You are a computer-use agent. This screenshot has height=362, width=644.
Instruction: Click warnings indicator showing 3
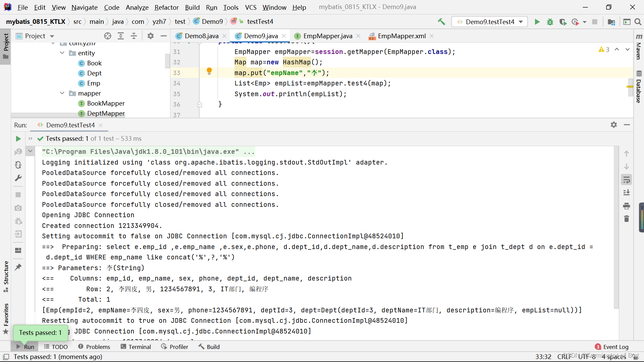tap(604, 50)
